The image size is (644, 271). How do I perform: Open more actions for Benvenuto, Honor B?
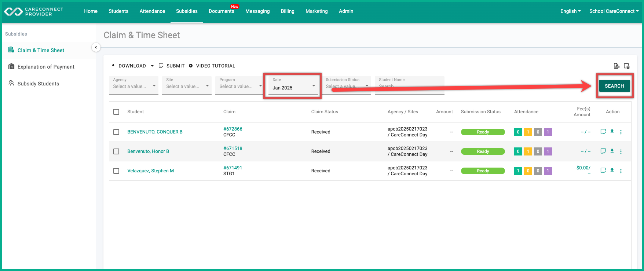pyautogui.click(x=621, y=151)
